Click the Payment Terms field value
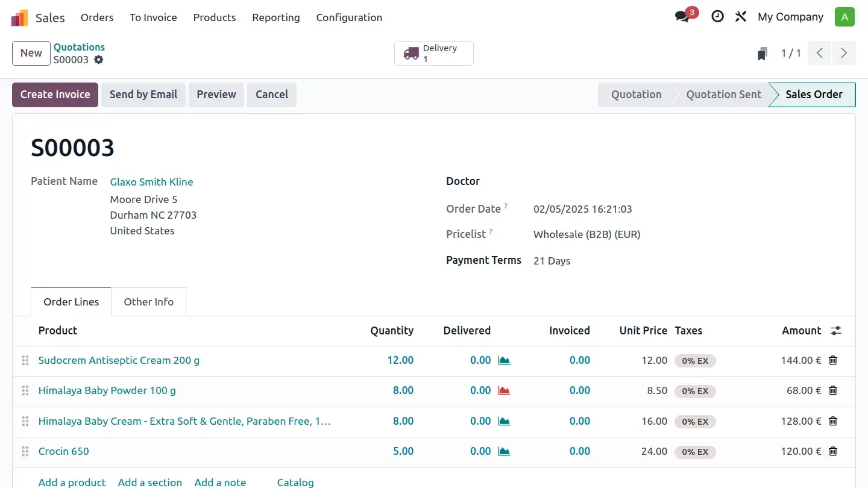 point(552,261)
